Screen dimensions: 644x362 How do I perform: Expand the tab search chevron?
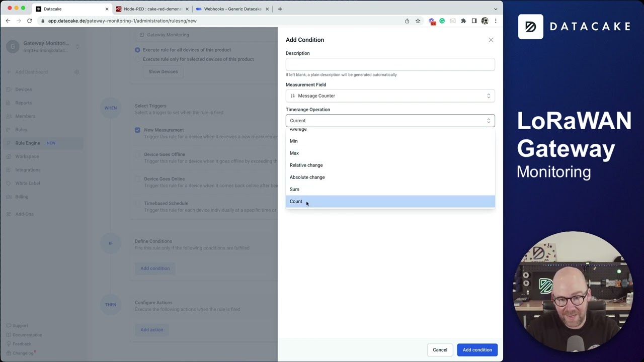(496, 9)
